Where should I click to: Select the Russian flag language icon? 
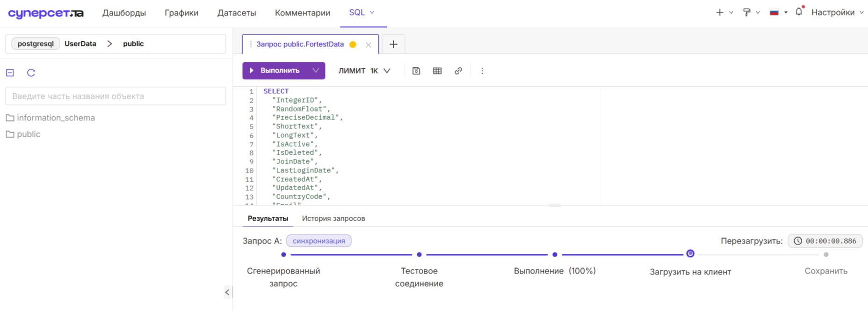pos(774,13)
